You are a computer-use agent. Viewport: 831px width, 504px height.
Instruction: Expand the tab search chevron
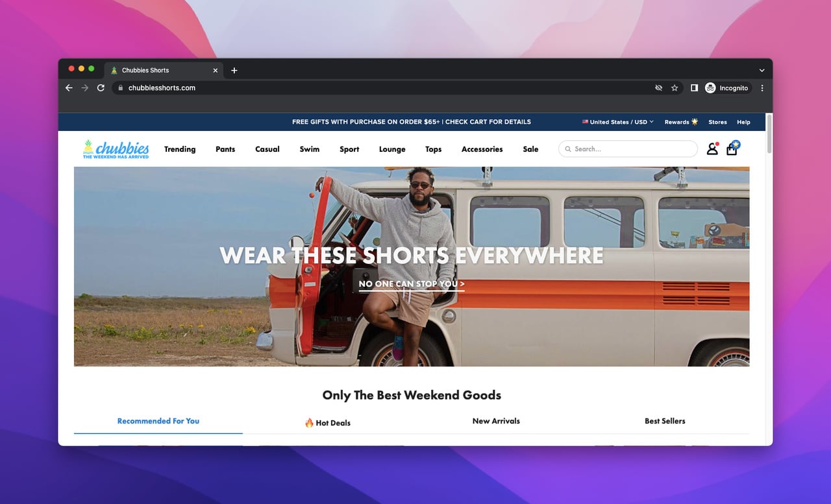(x=762, y=71)
